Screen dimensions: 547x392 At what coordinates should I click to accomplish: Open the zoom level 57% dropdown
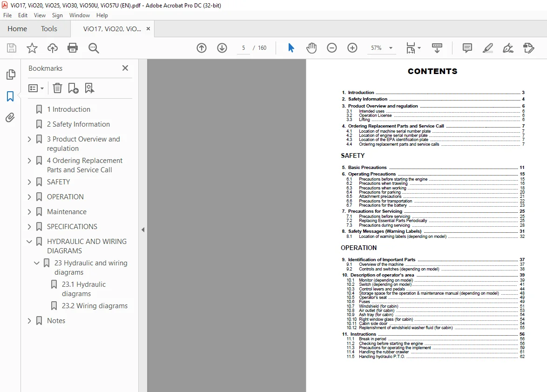click(x=391, y=48)
